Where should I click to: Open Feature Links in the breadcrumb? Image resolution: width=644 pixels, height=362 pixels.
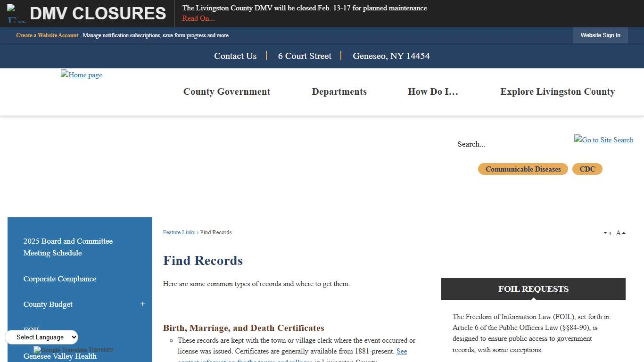[x=179, y=232]
